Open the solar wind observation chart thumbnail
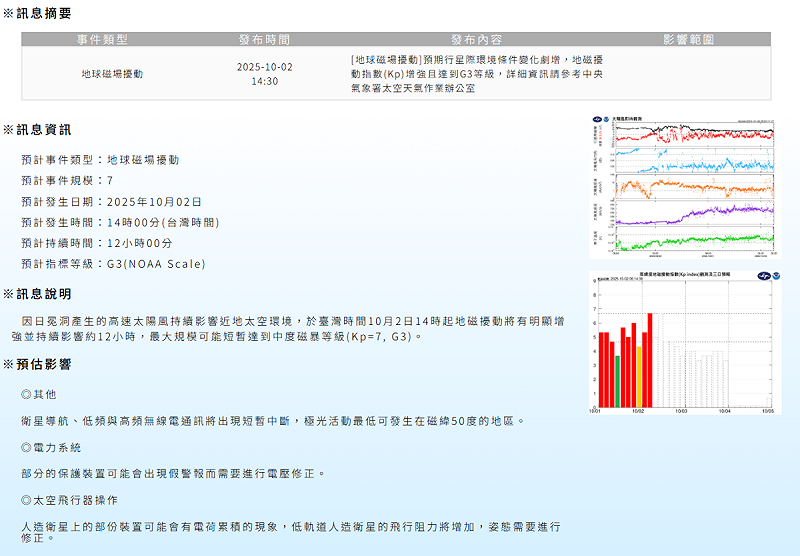800x556 pixels. (684, 187)
